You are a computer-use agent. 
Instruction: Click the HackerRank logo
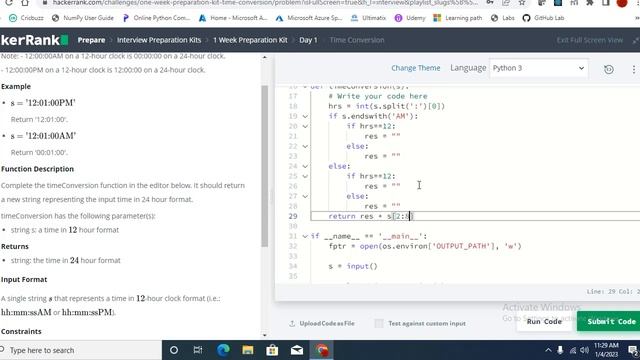tap(34, 40)
